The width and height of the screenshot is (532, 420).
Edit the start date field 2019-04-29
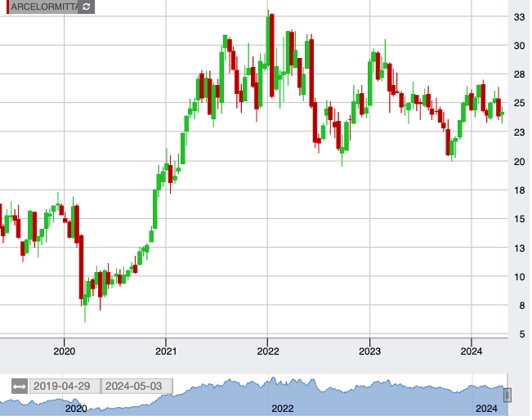[x=65, y=386]
